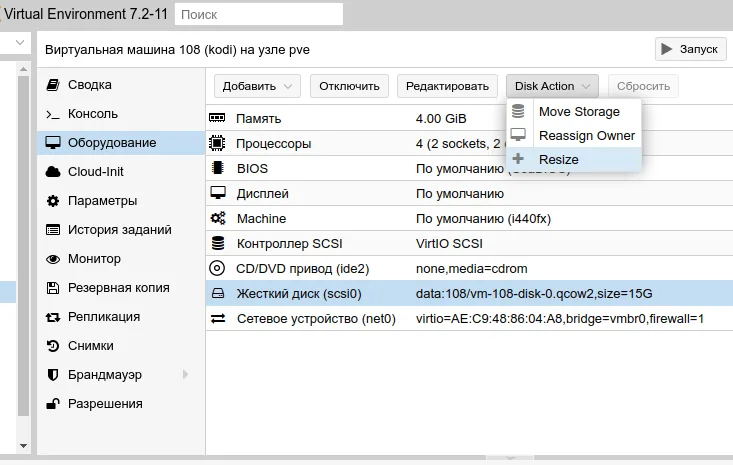Focus the Поиск search field
733x465 pixels.
(x=259, y=14)
